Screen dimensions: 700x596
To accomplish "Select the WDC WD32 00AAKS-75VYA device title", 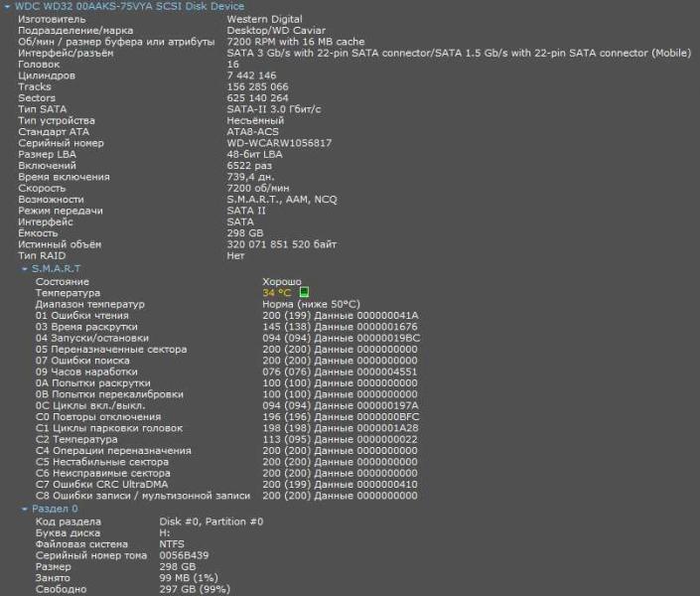I will (x=130, y=7).
